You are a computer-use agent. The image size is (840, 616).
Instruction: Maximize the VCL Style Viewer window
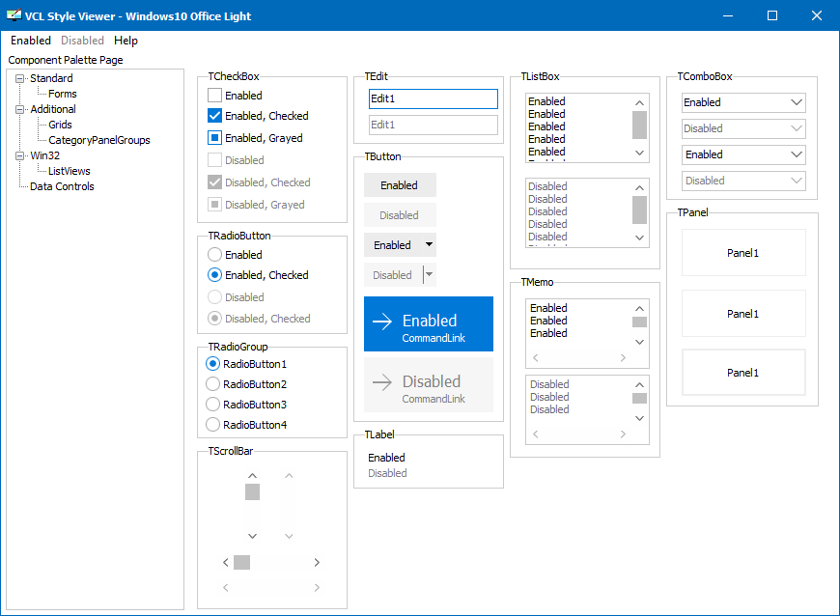click(772, 15)
